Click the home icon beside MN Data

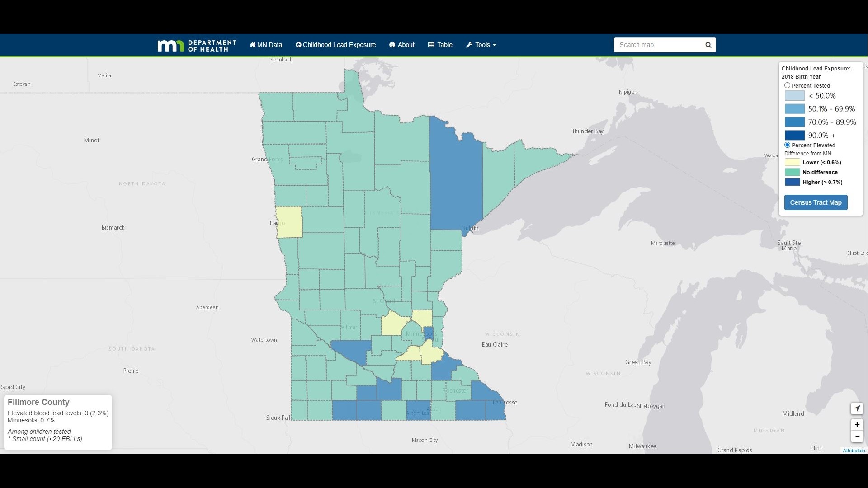click(x=253, y=45)
